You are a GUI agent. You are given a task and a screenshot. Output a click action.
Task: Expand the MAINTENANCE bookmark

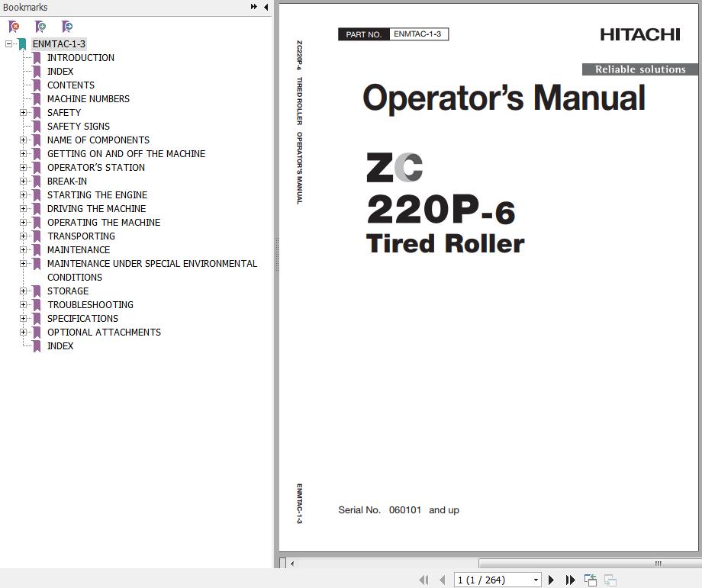tap(24, 249)
